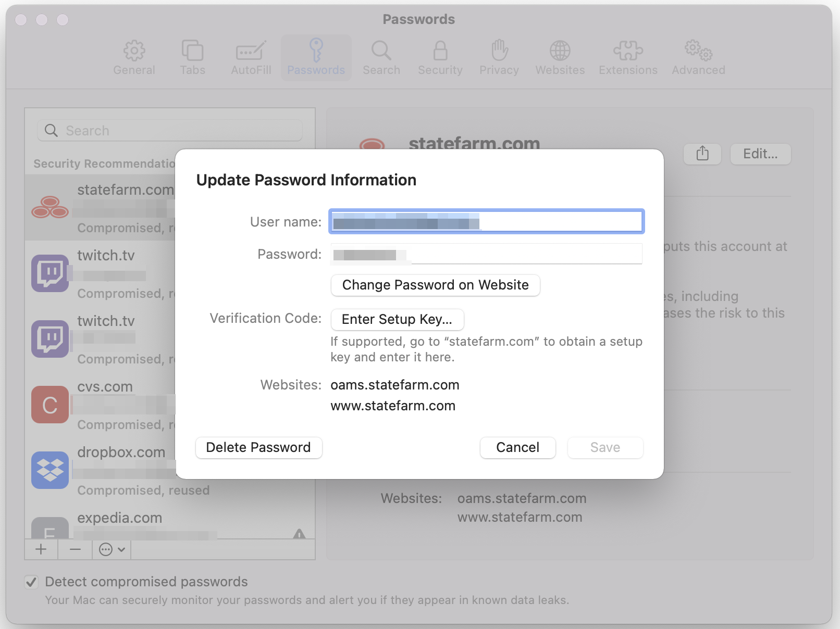This screenshot has height=629, width=840.
Task: Click the dropbox.com icon in list
Action: [x=50, y=470]
